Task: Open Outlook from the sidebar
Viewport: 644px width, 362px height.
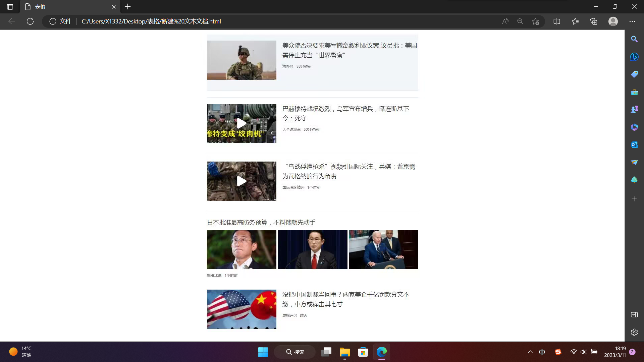Action: point(634,145)
